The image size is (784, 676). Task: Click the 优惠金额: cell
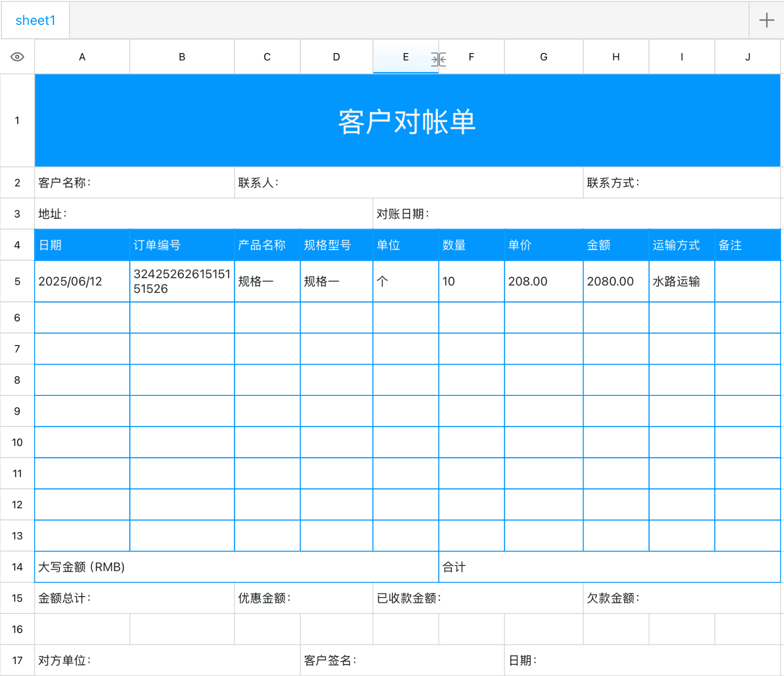[x=304, y=598]
